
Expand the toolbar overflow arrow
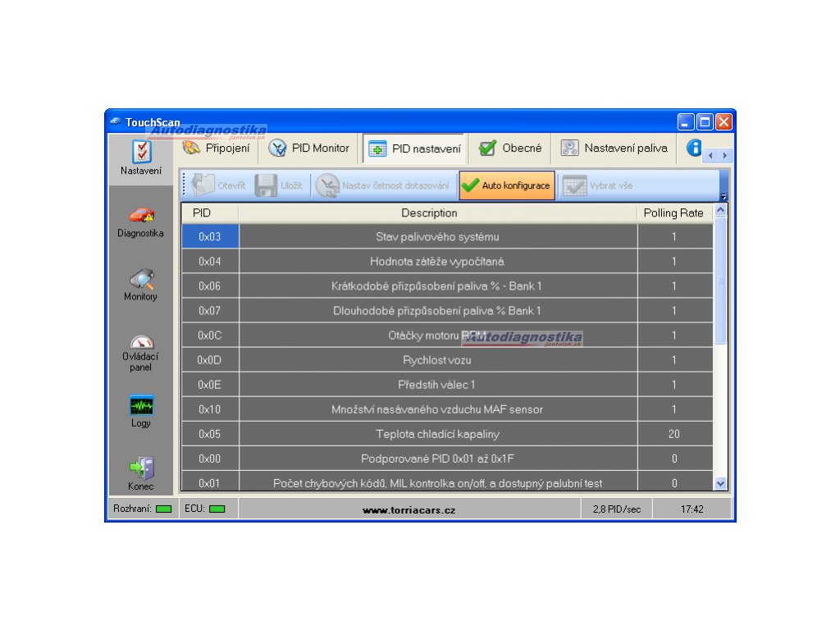coord(723,197)
